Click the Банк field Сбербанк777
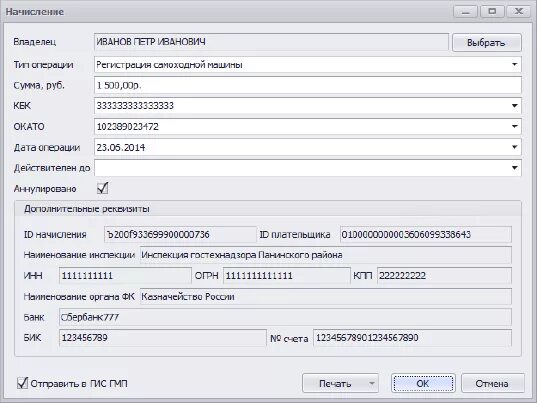 pyautogui.click(x=285, y=317)
